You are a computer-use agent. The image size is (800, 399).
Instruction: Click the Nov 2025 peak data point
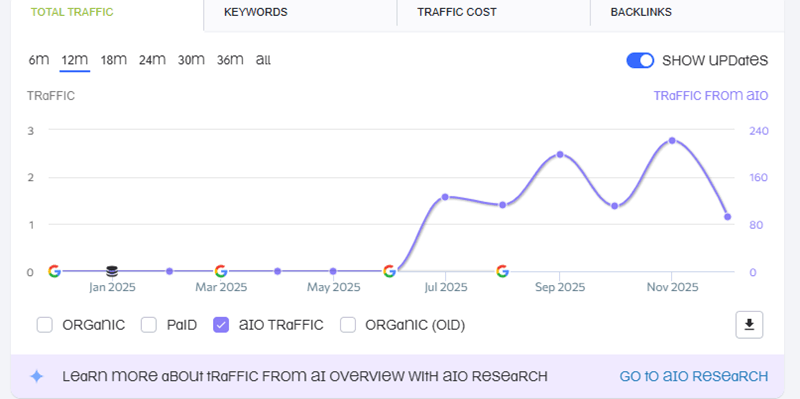[x=672, y=140]
